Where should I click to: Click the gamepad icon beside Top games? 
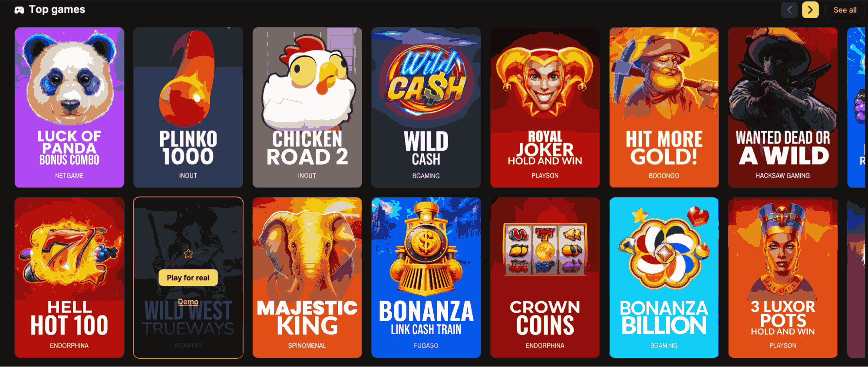[19, 10]
